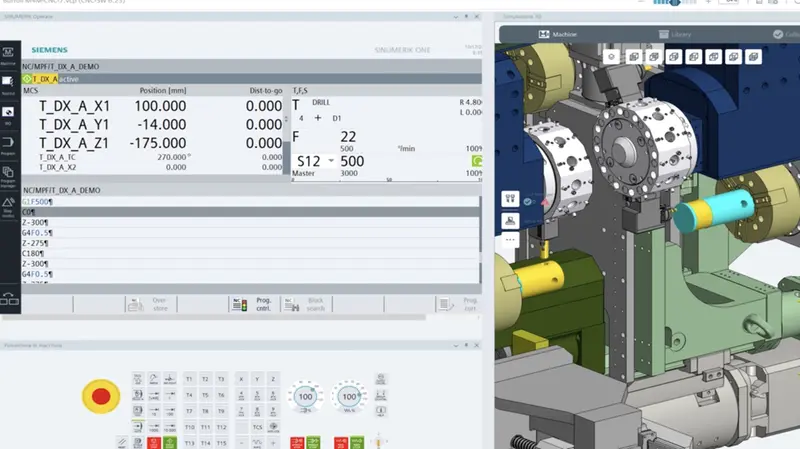Activate the 10000 increment key
The height and width of the screenshot is (449, 800).
pyautogui.click(x=170, y=428)
